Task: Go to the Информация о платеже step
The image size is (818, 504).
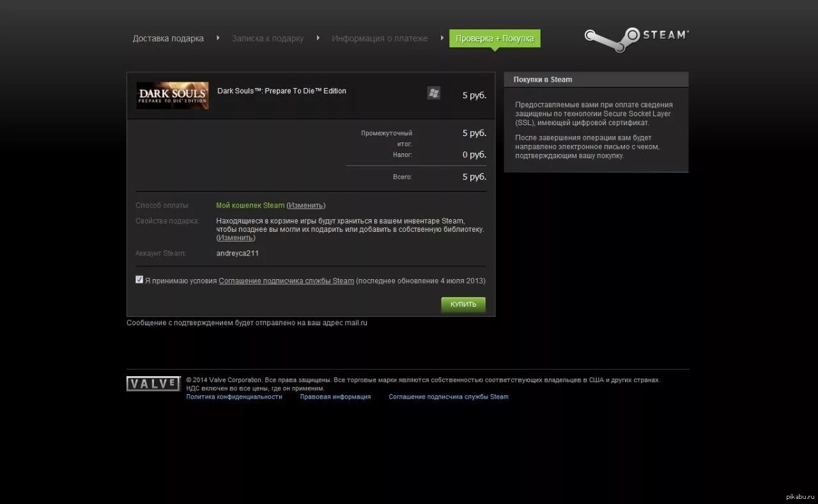Action: pyautogui.click(x=380, y=38)
